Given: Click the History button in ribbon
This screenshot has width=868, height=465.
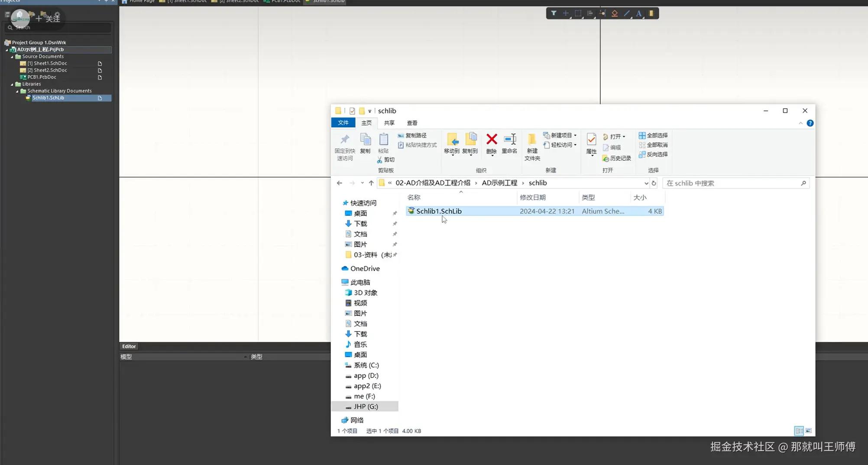Looking at the screenshot, I should 617,159.
